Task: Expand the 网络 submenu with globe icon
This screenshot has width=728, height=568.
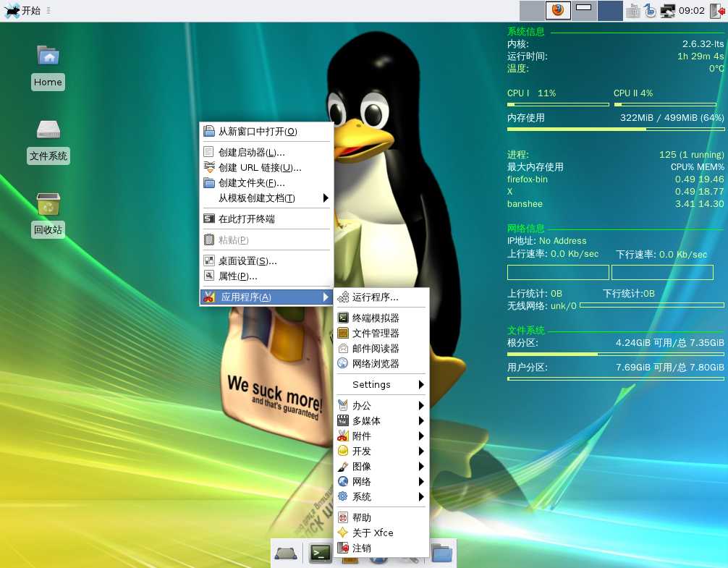Action: click(x=381, y=482)
